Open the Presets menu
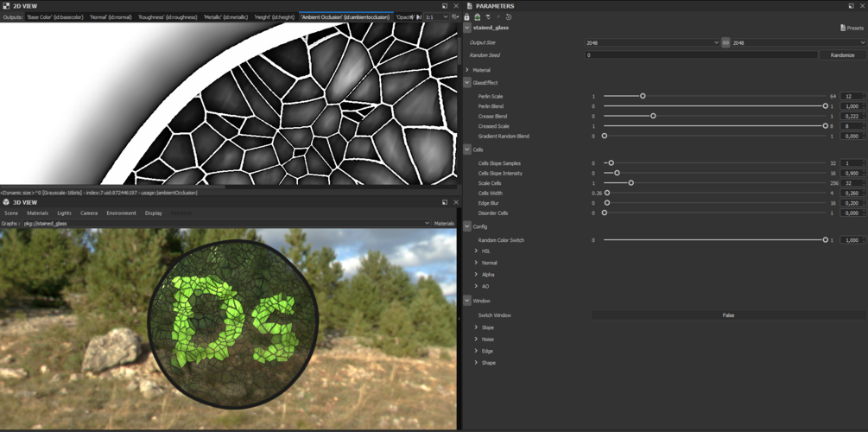Screen dimensions: 868x432 (852, 28)
